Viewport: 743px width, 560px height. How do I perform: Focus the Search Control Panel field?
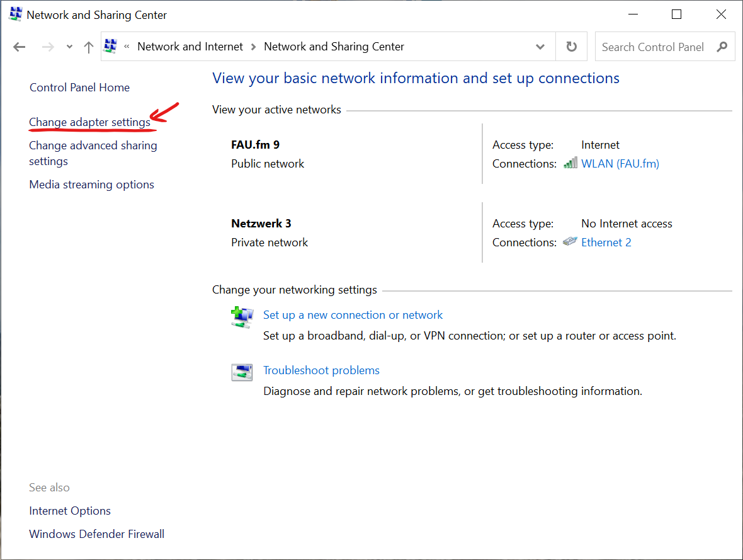(x=652, y=47)
